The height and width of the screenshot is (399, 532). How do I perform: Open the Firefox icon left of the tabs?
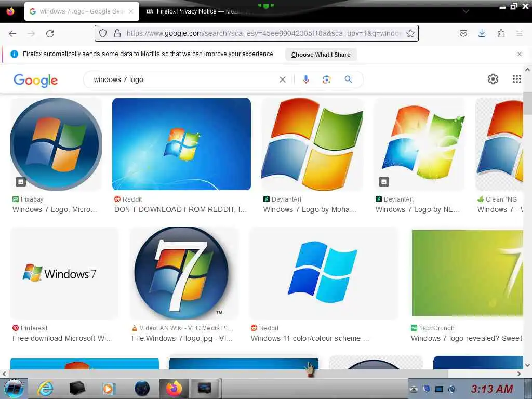pyautogui.click(x=10, y=11)
